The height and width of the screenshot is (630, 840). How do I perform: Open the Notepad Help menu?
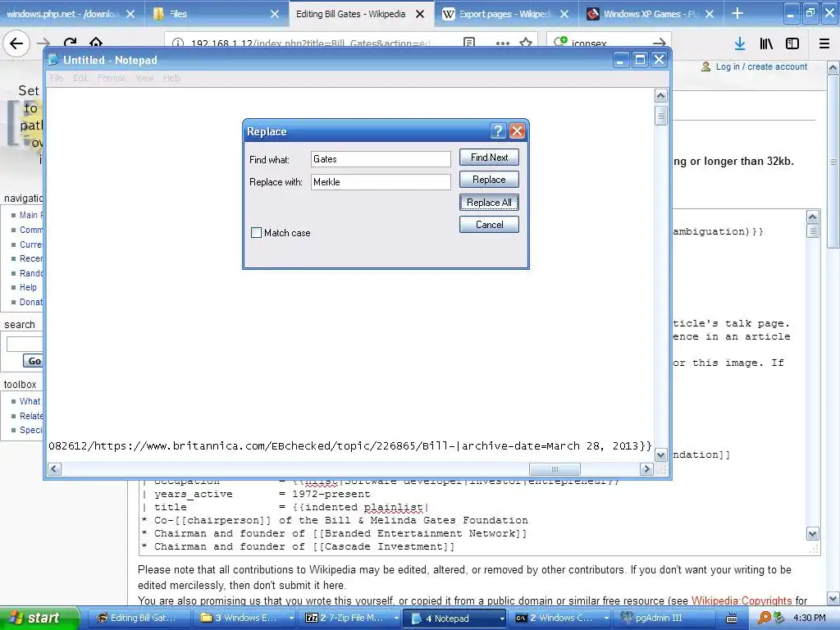coord(171,78)
